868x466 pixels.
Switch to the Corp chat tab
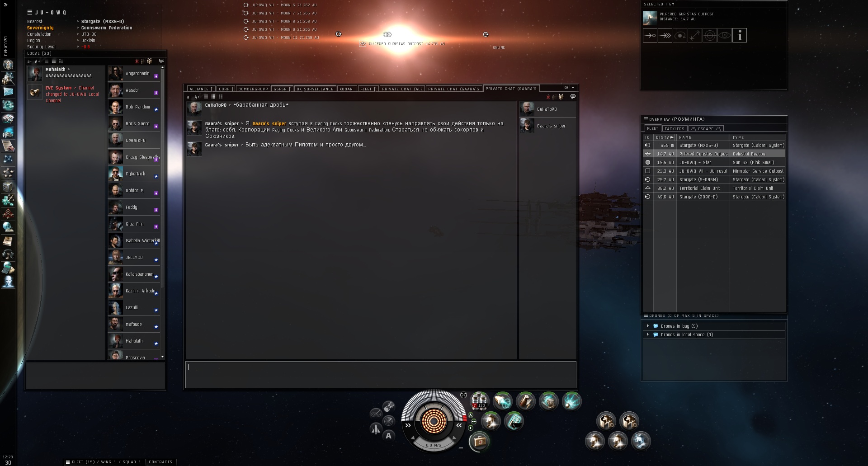[x=226, y=89]
